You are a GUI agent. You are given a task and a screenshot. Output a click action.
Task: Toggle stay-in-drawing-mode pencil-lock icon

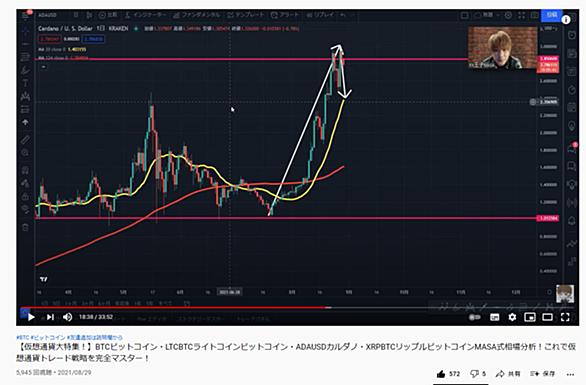[25, 184]
